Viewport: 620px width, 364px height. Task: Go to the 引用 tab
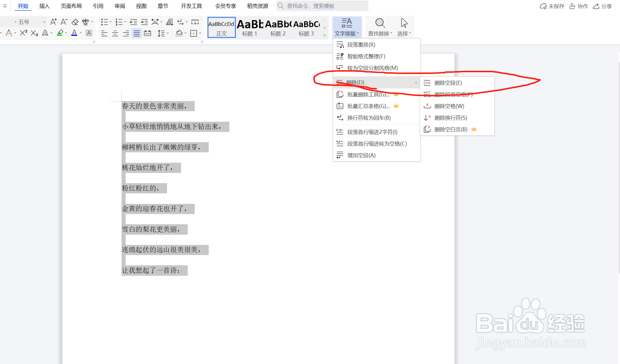pyautogui.click(x=98, y=6)
